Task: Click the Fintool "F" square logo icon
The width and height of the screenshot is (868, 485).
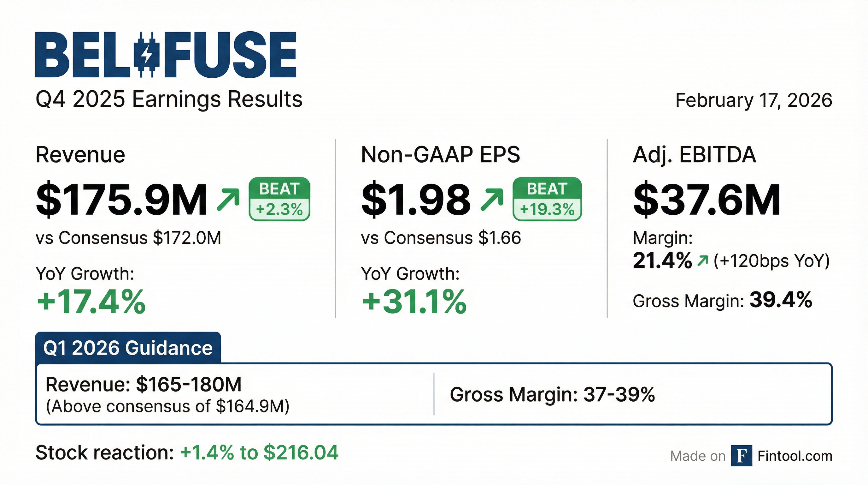Action: point(741,456)
